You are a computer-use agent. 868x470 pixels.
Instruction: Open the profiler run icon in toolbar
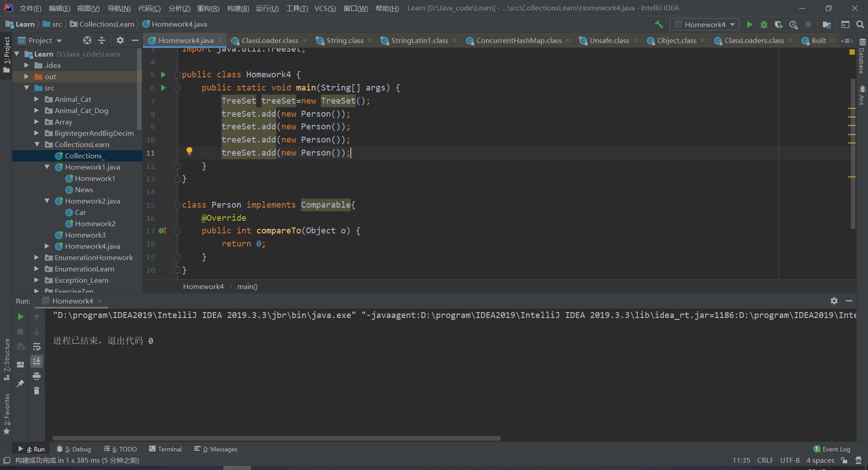pos(793,24)
